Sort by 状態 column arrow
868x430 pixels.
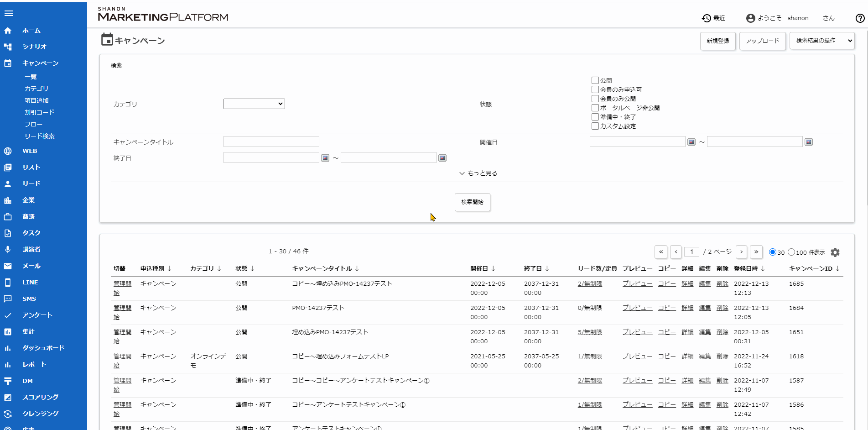click(x=253, y=268)
